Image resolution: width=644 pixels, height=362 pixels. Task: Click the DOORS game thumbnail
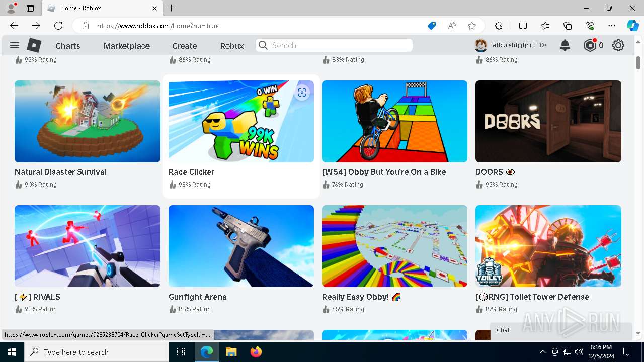pyautogui.click(x=548, y=121)
